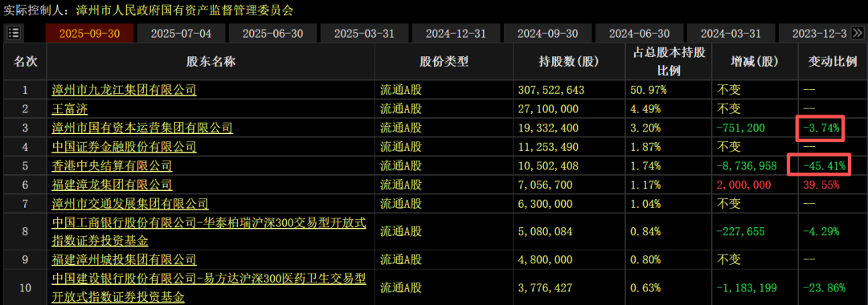Select the -45.41% change ratio cell

(824, 166)
